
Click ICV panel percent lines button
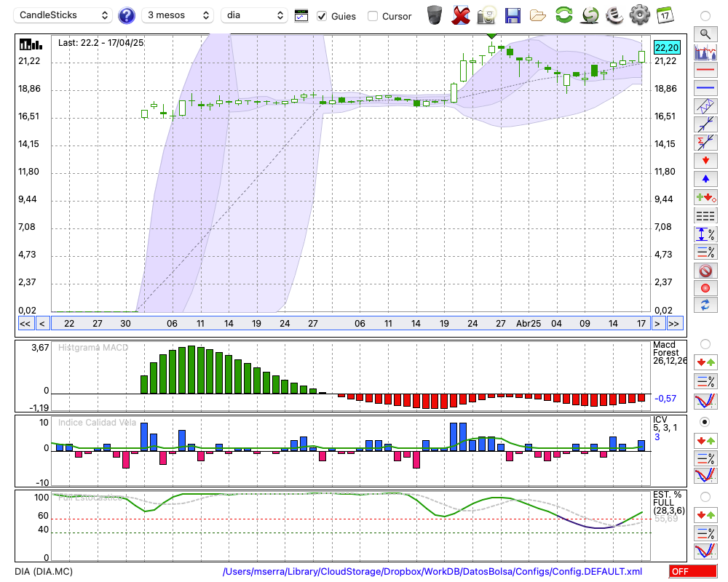(705, 458)
